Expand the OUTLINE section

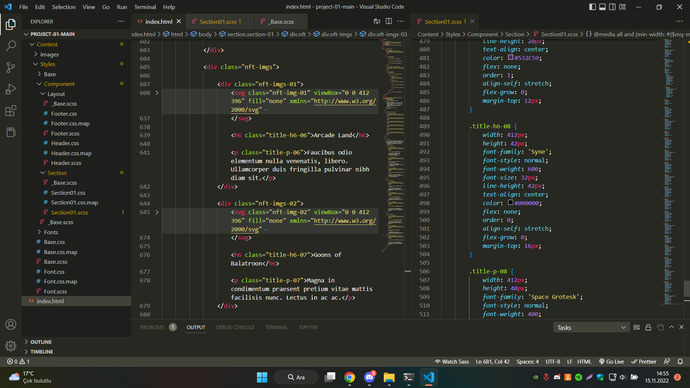41,342
